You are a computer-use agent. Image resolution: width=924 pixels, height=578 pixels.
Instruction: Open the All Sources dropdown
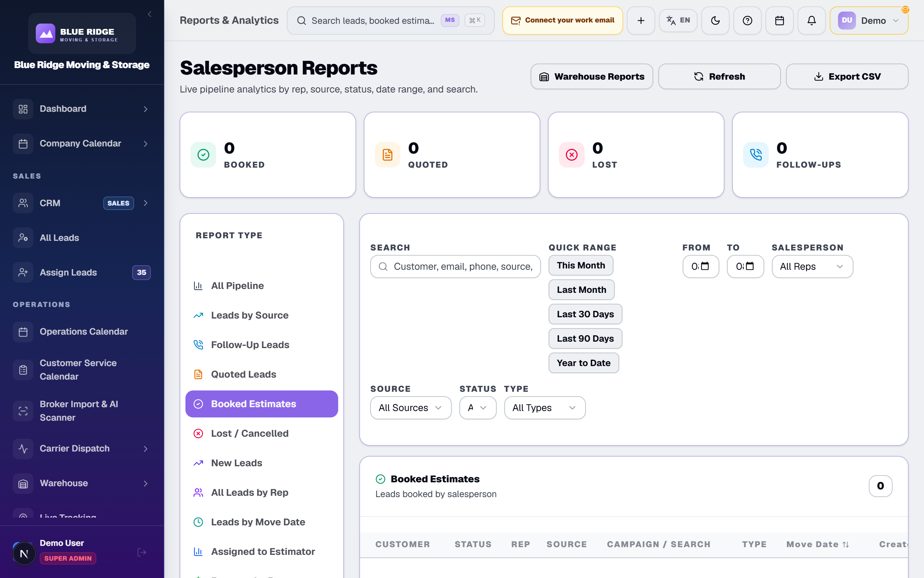pos(410,407)
